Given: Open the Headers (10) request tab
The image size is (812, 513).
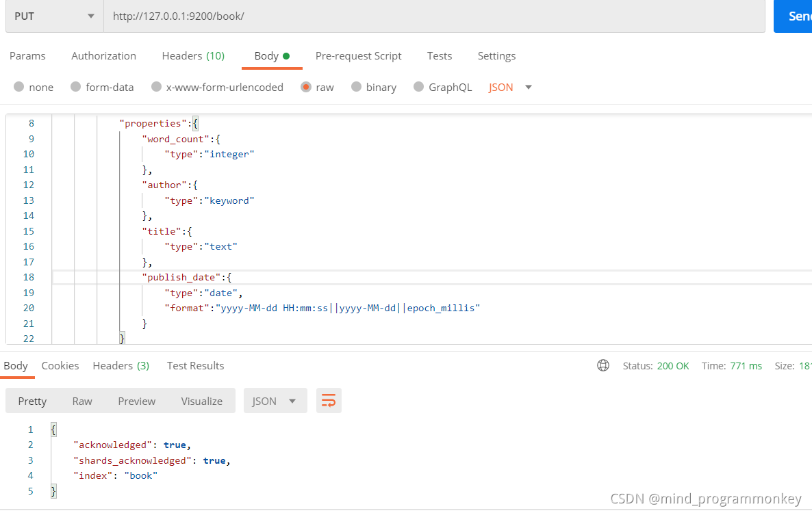Looking at the screenshot, I should point(193,56).
